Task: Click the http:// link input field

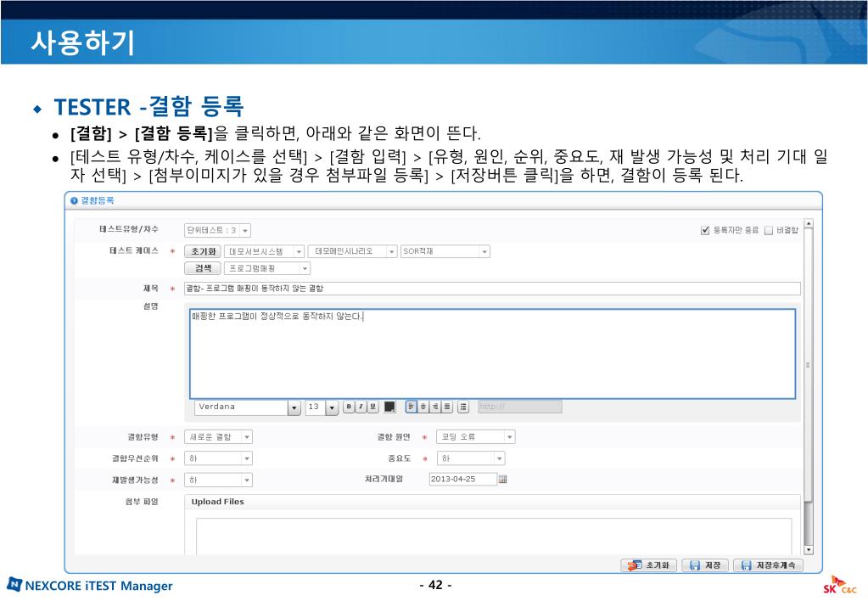Action: pyautogui.click(x=520, y=407)
